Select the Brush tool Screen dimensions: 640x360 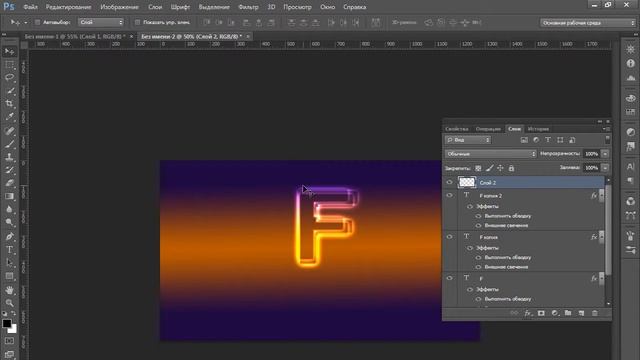pos(9,144)
